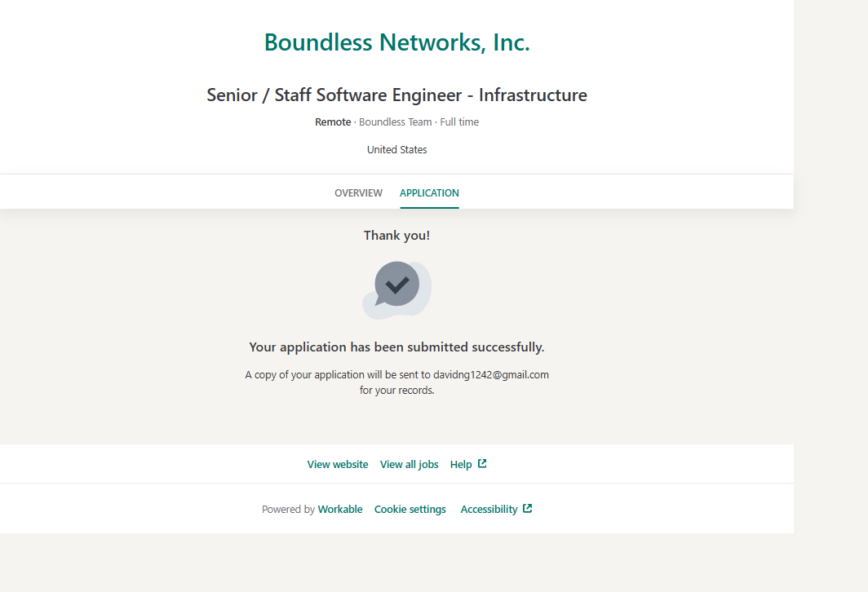This screenshot has height=592, width=868.
Task: Go to View all jobs
Action: click(x=409, y=465)
